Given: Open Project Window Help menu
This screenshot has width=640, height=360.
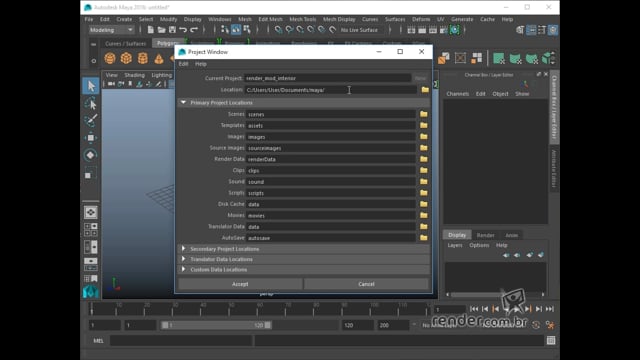Looking at the screenshot, I should tap(200, 64).
